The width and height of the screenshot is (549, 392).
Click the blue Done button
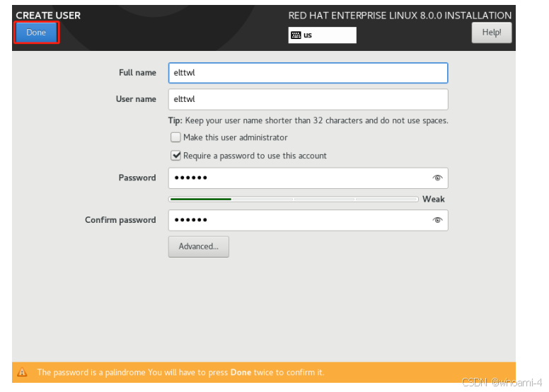pos(36,33)
